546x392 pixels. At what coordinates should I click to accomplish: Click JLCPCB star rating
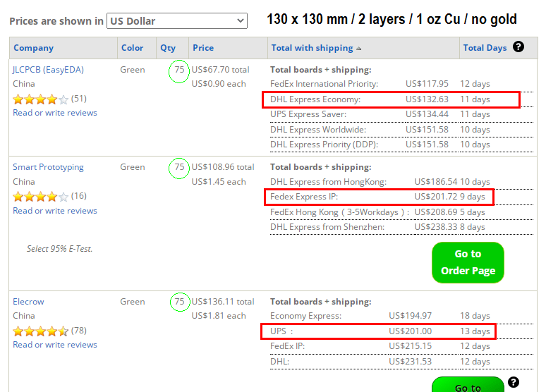tap(40, 99)
